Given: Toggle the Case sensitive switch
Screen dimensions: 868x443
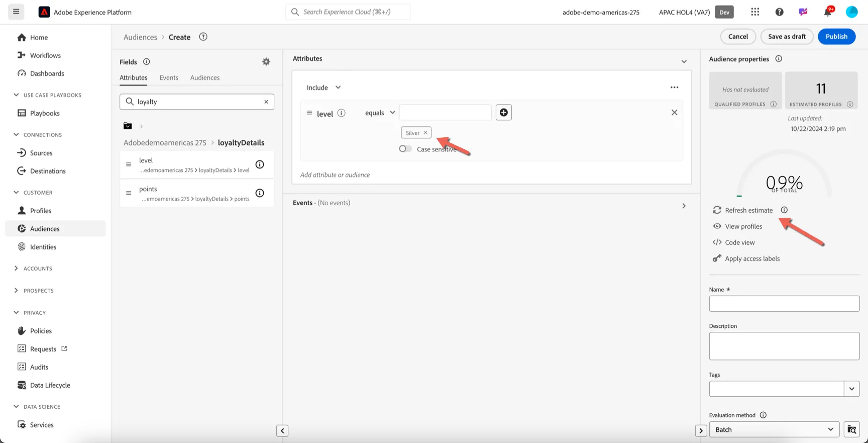Looking at the screenshot, I should point(405,149).
